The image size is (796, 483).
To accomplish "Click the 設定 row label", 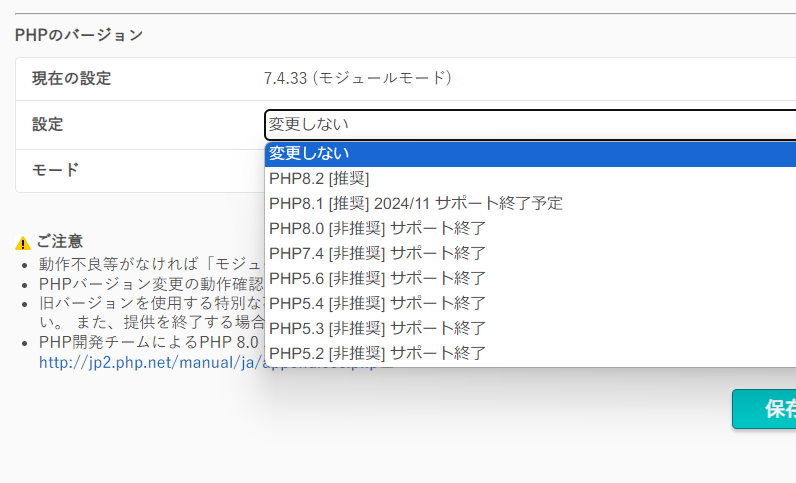I will tap(47, 125).
